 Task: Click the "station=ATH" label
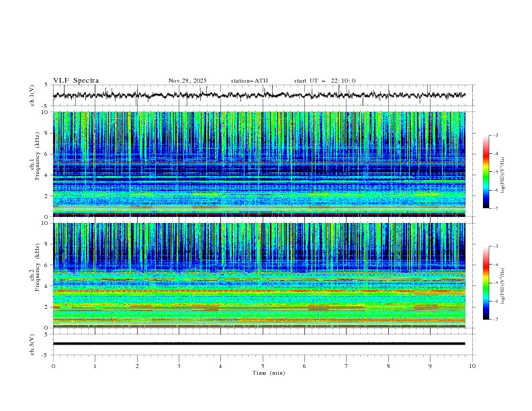[x=249, y=81]
